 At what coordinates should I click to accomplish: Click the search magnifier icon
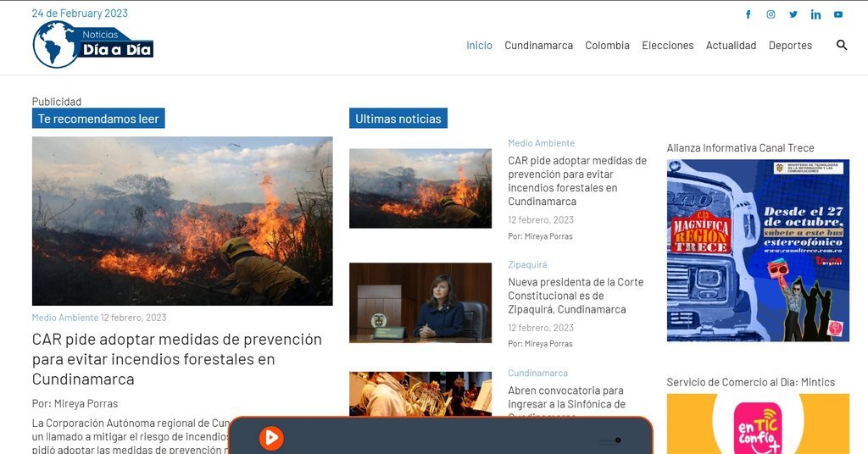(x=842, y=46)
